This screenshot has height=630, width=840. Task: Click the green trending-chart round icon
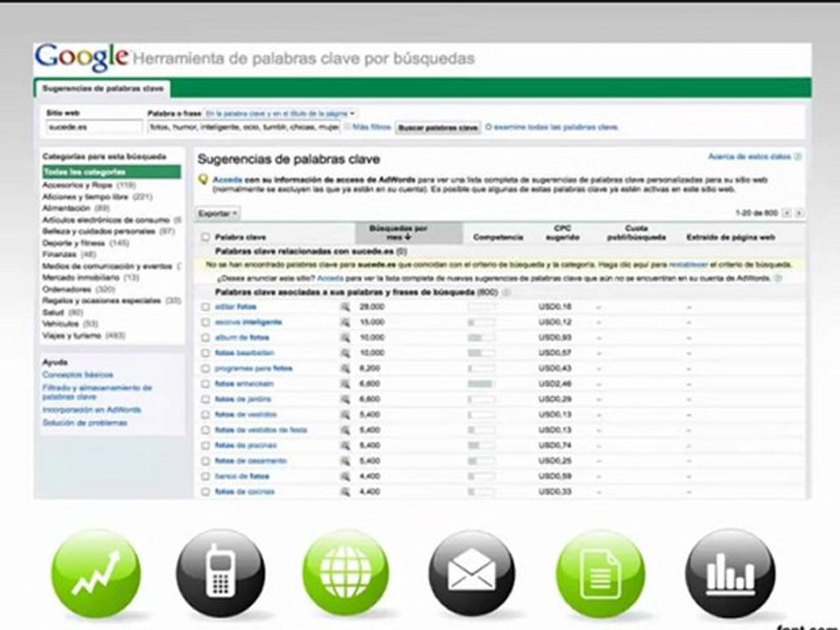click(96, 574)
